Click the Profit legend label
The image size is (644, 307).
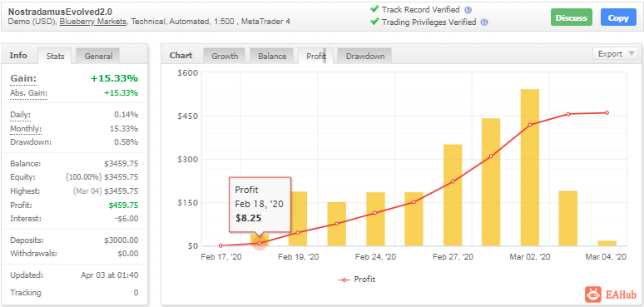pos(364,280)
